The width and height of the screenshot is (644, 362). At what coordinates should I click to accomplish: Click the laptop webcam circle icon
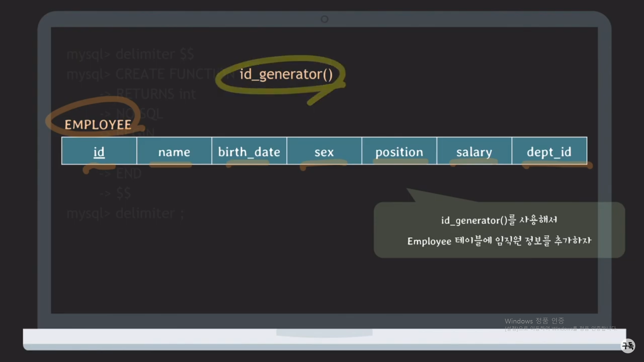coord(324,19)
